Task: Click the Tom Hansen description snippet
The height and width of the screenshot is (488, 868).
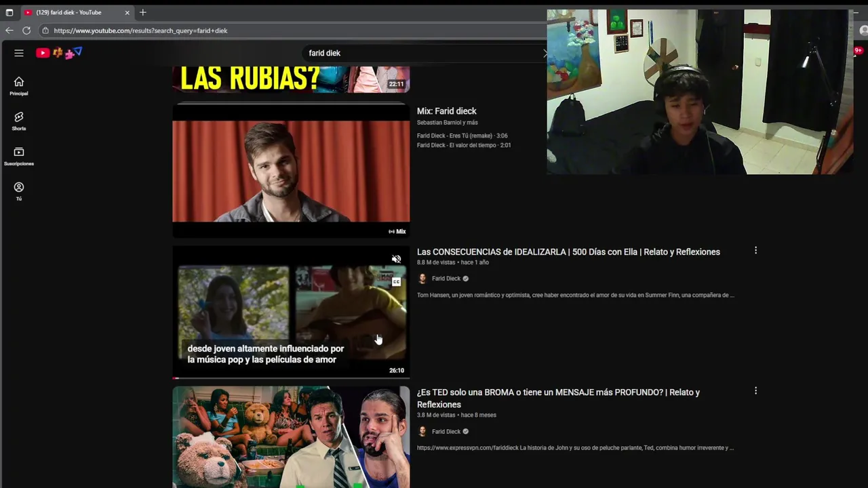Action: [x=576, y=295]
